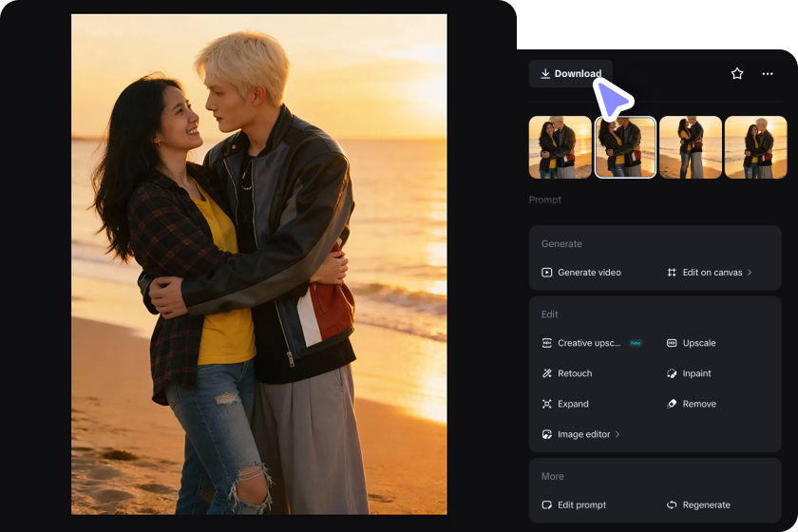The width and height of the screenshot is (798, 532).
Task: Open the three-dot more options menu
Action: click(768, 74)
